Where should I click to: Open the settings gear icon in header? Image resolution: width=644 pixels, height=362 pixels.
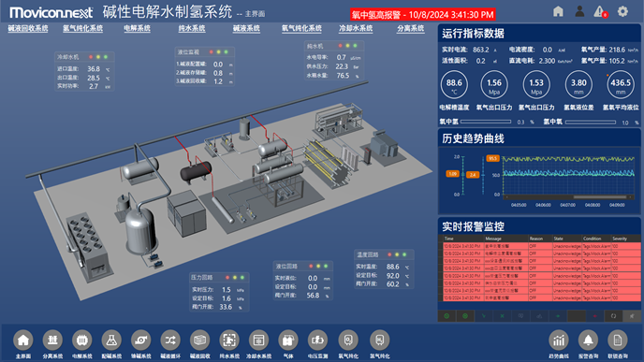pos(622,11)
